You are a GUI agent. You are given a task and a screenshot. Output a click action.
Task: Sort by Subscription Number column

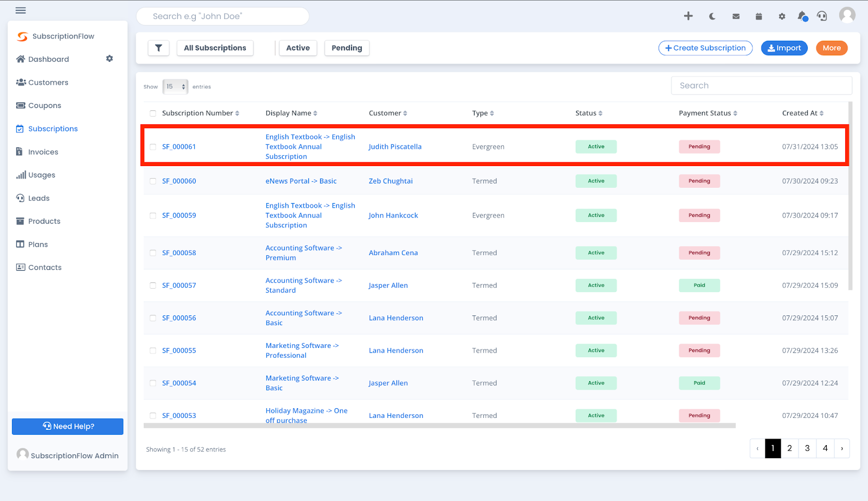click(200, 113)
